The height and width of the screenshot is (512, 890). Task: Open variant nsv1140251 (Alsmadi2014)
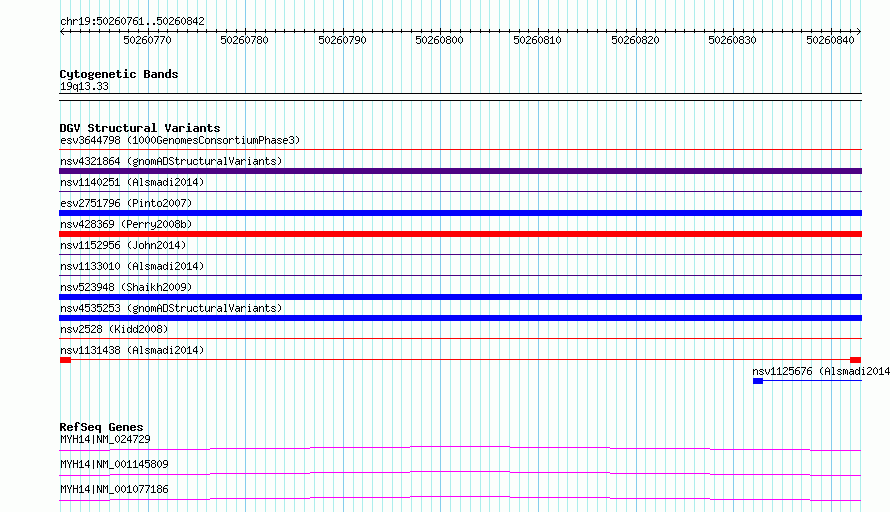[x=132, y=182]
